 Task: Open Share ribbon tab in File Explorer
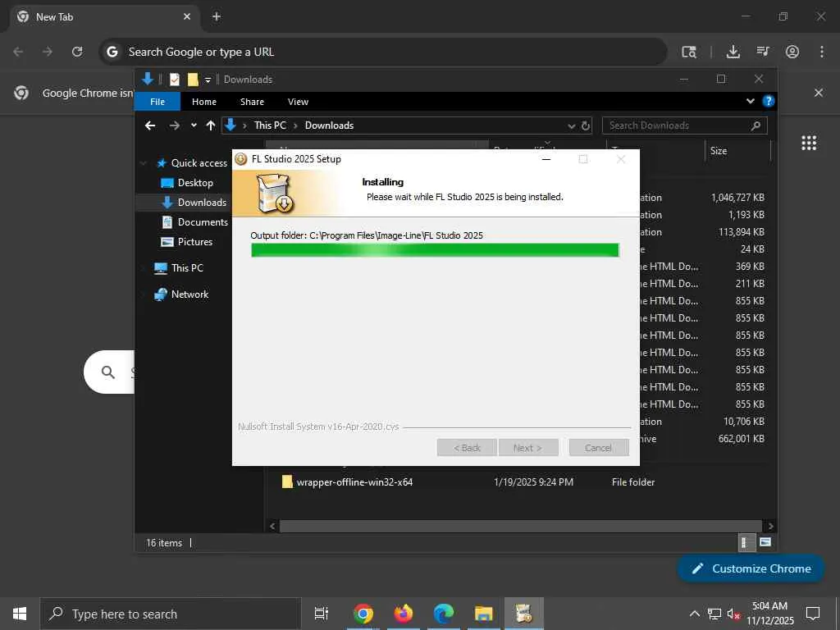click(x=252, y=101)
